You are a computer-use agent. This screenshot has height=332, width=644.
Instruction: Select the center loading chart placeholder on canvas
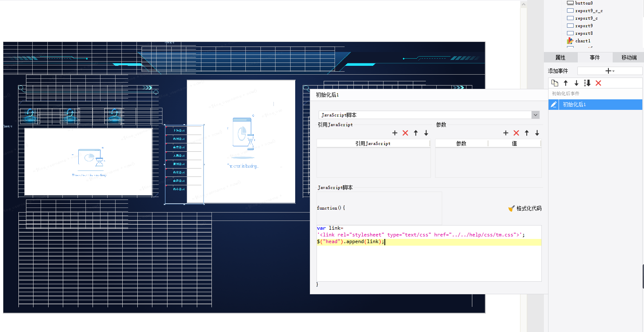point(241,142)
